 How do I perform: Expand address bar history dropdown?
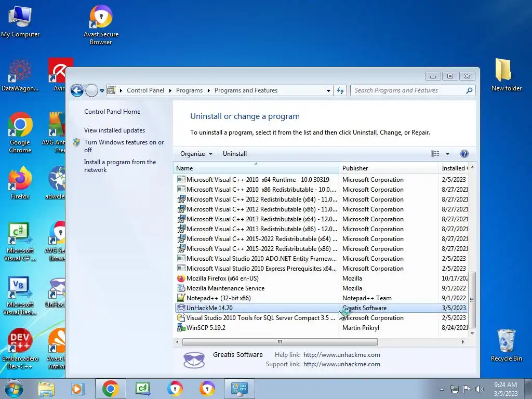(328, 90)
